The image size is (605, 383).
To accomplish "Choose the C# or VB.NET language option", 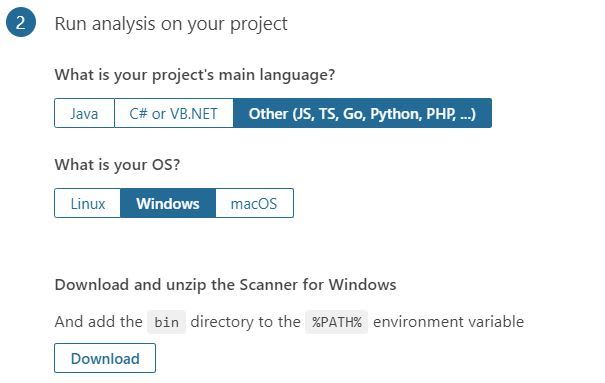I will coord(174,113).
